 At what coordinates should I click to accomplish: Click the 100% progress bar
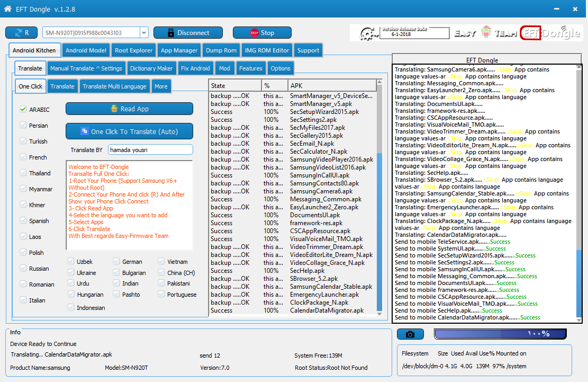[500, 334]
